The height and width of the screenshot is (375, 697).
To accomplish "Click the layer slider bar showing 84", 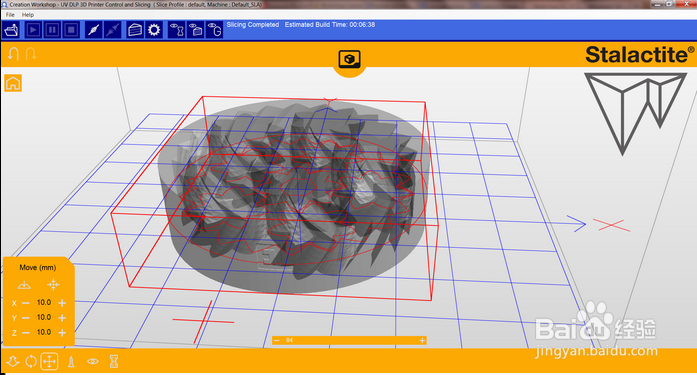I will 349,341.
